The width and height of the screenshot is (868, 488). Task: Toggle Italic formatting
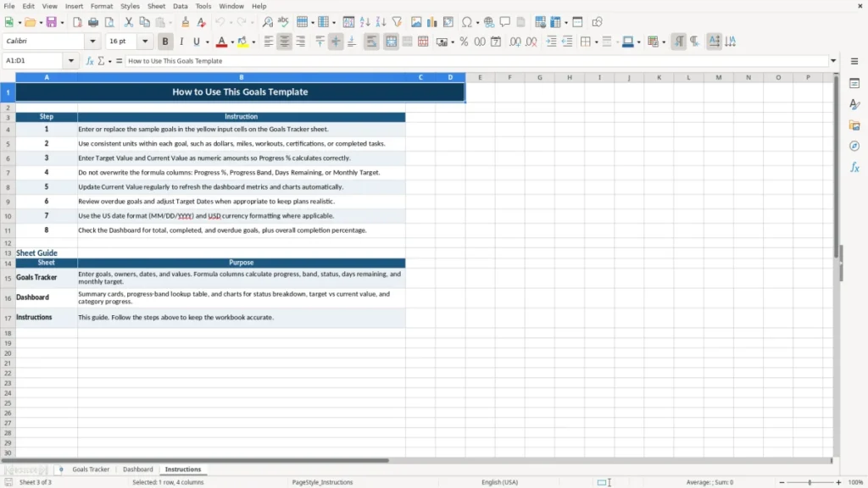[181, 42]
